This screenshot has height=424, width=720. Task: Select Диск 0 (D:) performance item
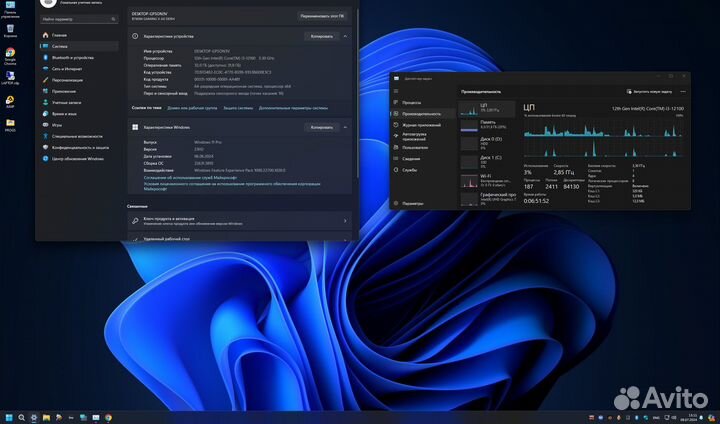coord(487,143)
